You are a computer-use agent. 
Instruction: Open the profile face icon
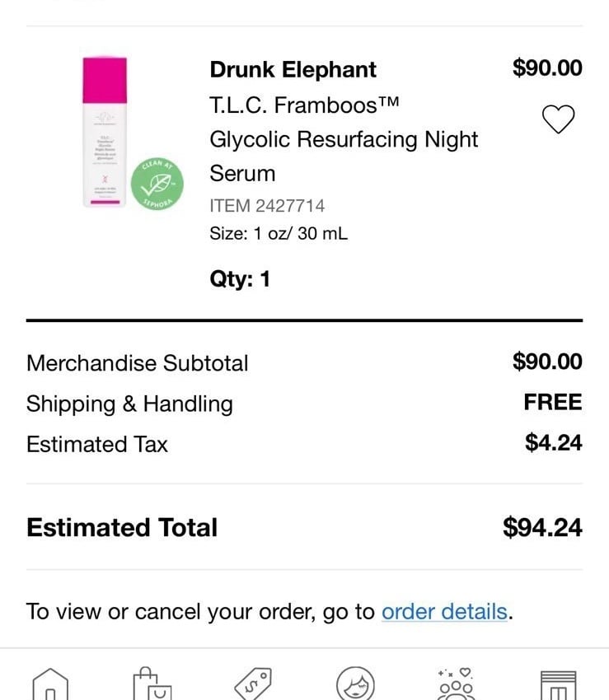(355, 684)
